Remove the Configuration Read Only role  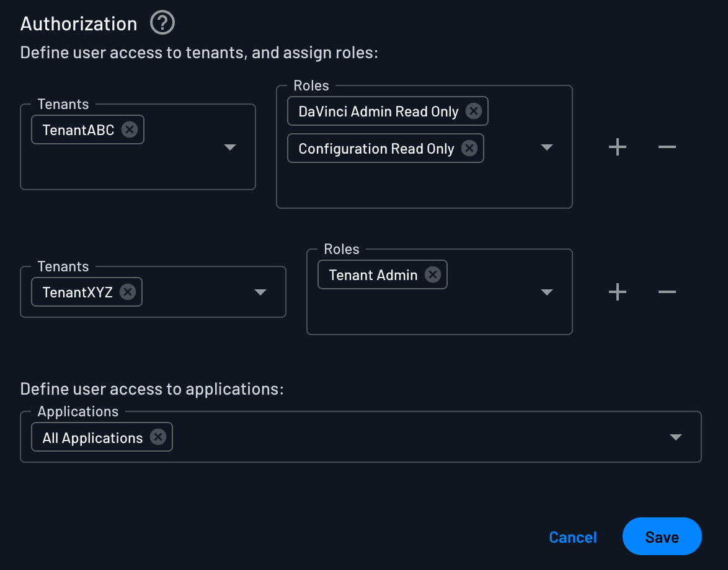point(471,148)
